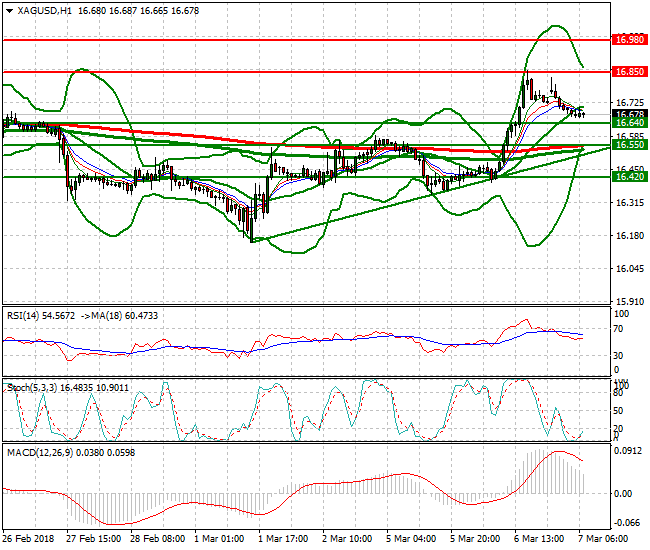
Task: Select the red 16.980 price level tag
Action: pos(629,39)
